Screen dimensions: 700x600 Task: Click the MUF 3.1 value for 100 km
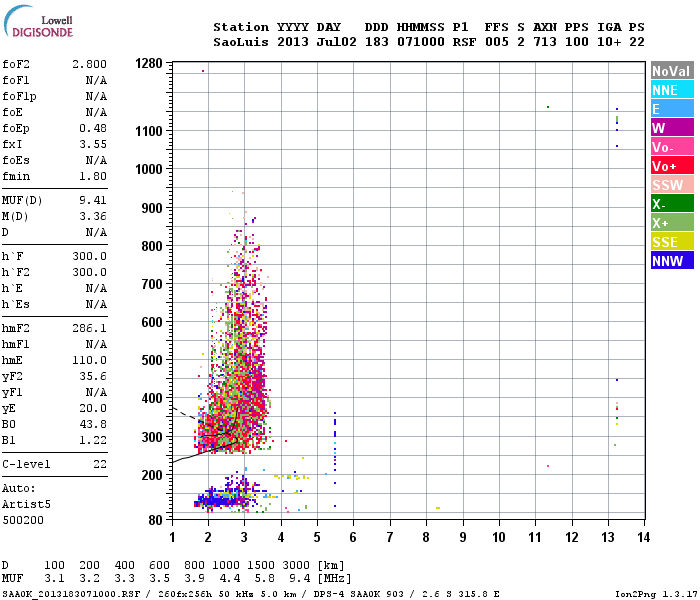point(54,578)
